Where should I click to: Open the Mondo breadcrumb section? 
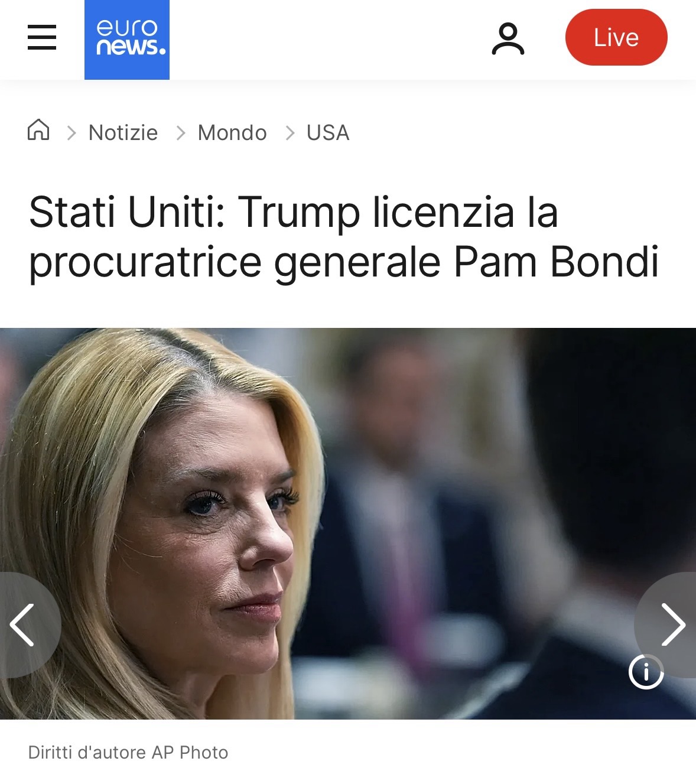[x=232, y=132]
